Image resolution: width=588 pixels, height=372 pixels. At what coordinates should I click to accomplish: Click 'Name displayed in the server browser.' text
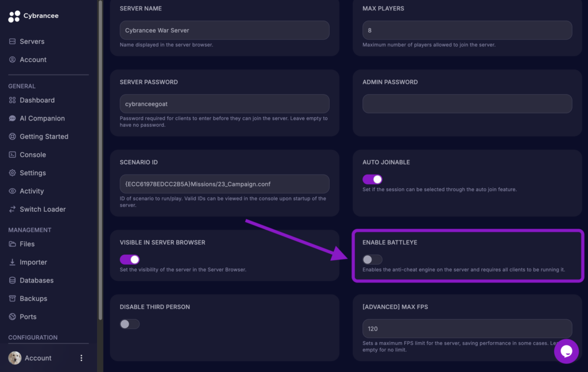pyautogui.click(x=167, y=45)
